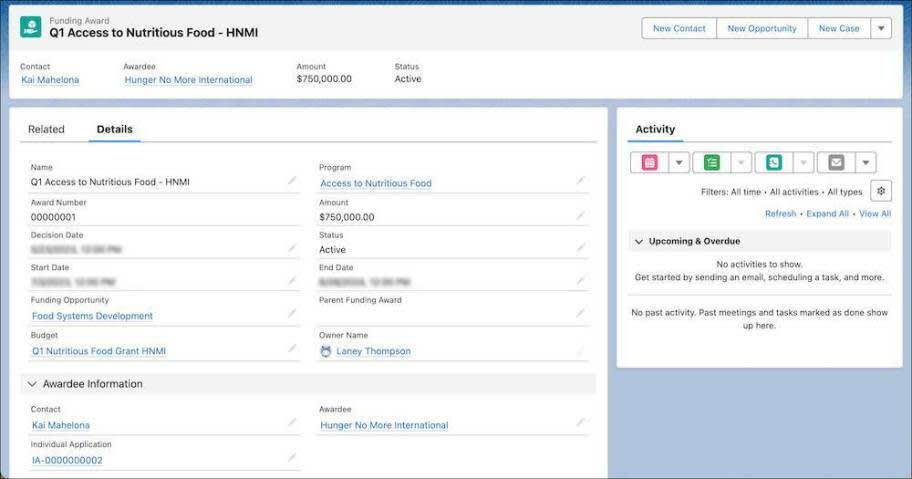Edit the Parent Funding Award pencil icon
This screenshot has width=912, height=479.
coord(580,313)
